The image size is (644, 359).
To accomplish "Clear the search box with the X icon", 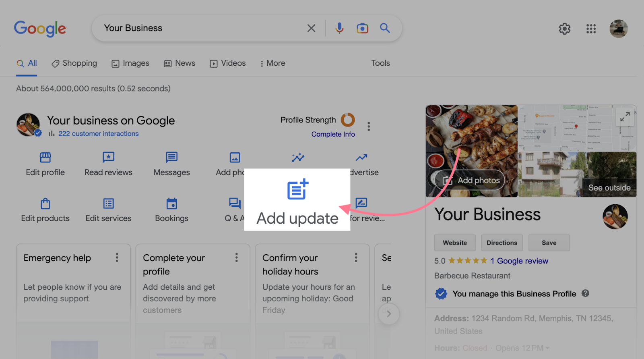I will [311, 28].
